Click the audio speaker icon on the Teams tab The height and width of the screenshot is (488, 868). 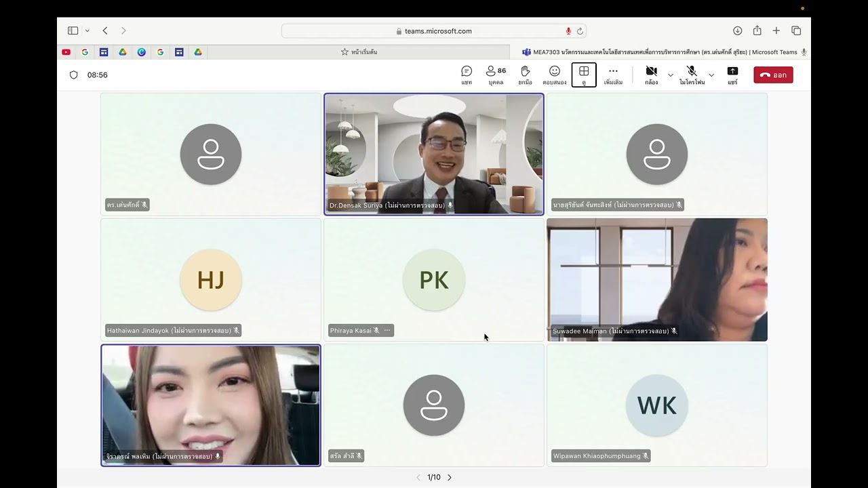coord(804,52)
